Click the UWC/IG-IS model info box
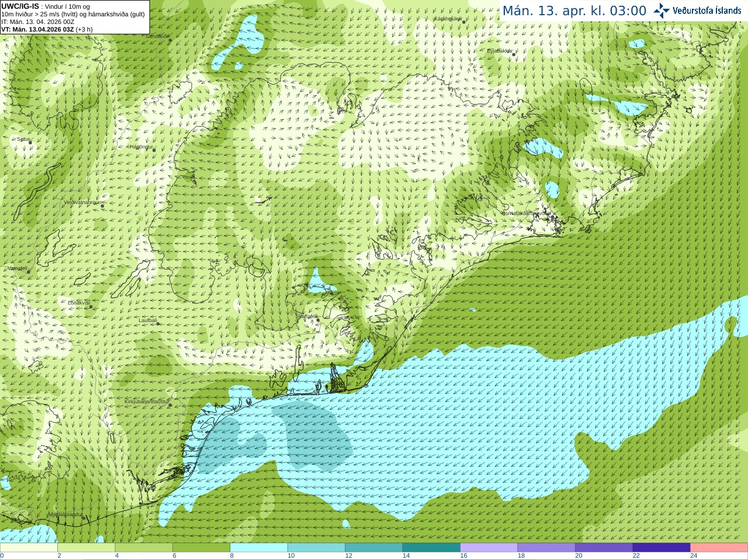Image resolution: width=748 pixels, height=560 pixels. pyautogui.click(x=75, y=17)
